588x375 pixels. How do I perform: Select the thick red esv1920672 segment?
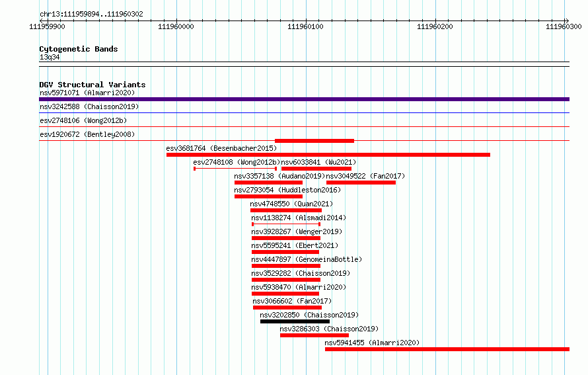pyautogui.click(x=314, y=141)
